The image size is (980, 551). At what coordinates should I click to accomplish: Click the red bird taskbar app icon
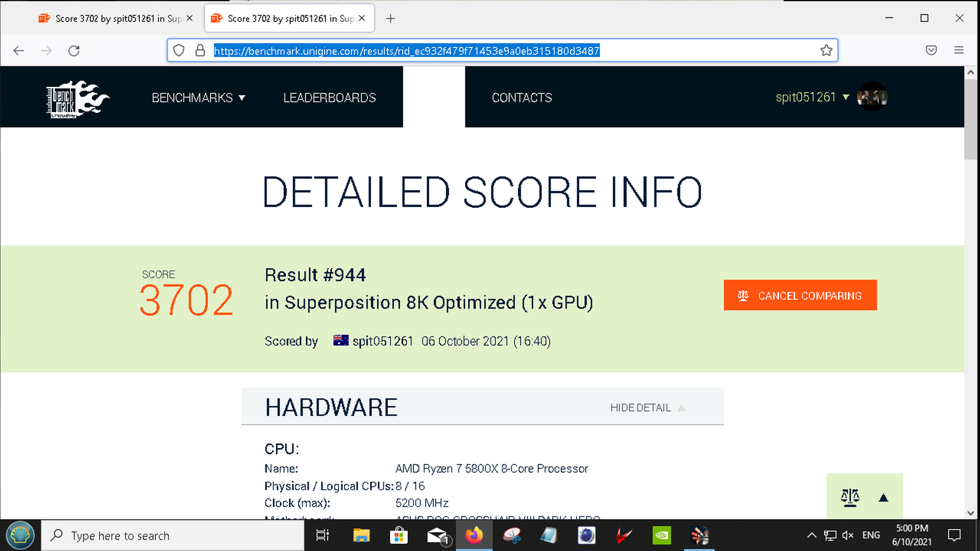tap(624, 536)
